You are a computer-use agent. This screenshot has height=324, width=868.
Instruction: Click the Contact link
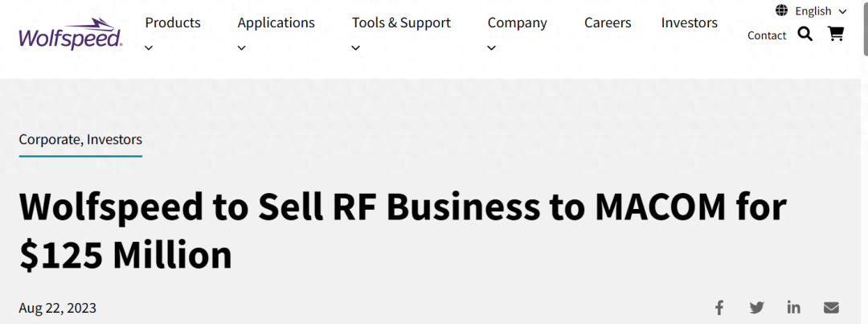pos(767,35)
